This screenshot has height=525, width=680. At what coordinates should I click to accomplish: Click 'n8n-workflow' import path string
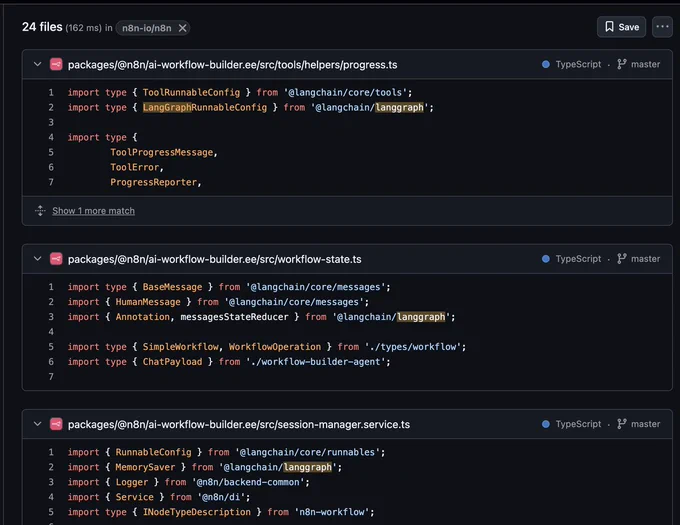click(332, 512)
